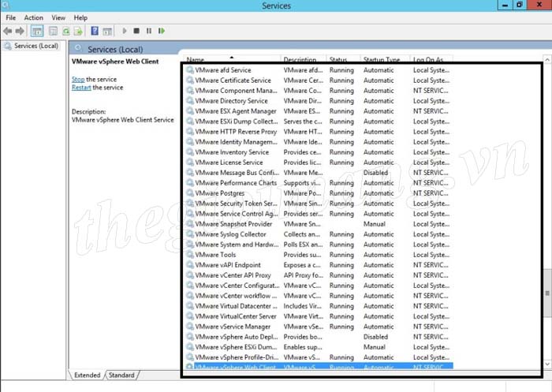This screenshot has width=552, height=392.
Task: Toggle Show/Hide Console Tree icon
Action: pyautogui.click(x=37, y=32)
